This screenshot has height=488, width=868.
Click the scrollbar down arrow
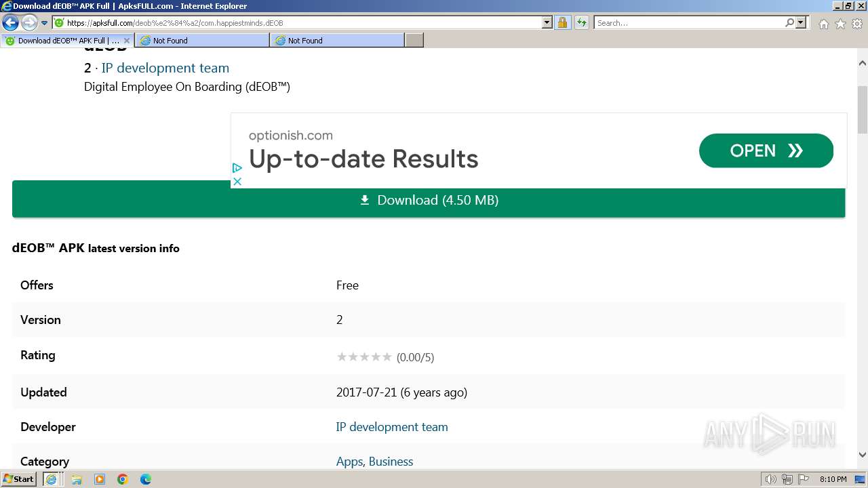click(862, 455)
